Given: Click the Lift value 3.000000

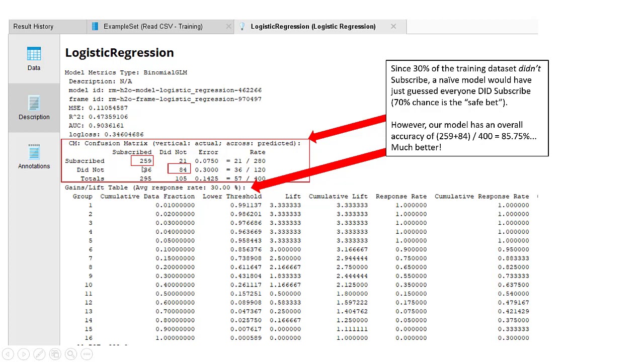Looking at the screenshot, I should tap(285, 249).
